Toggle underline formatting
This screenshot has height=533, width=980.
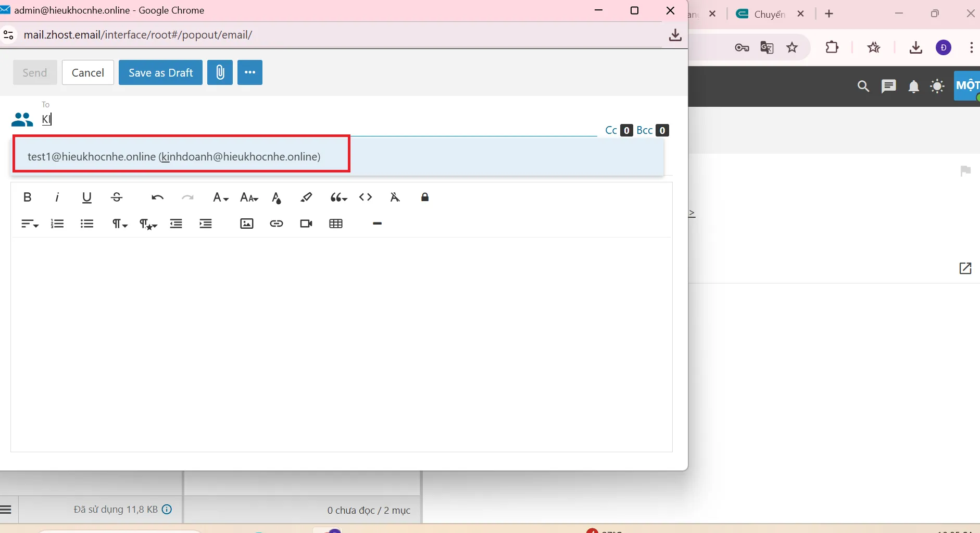(x=87, y=197)
